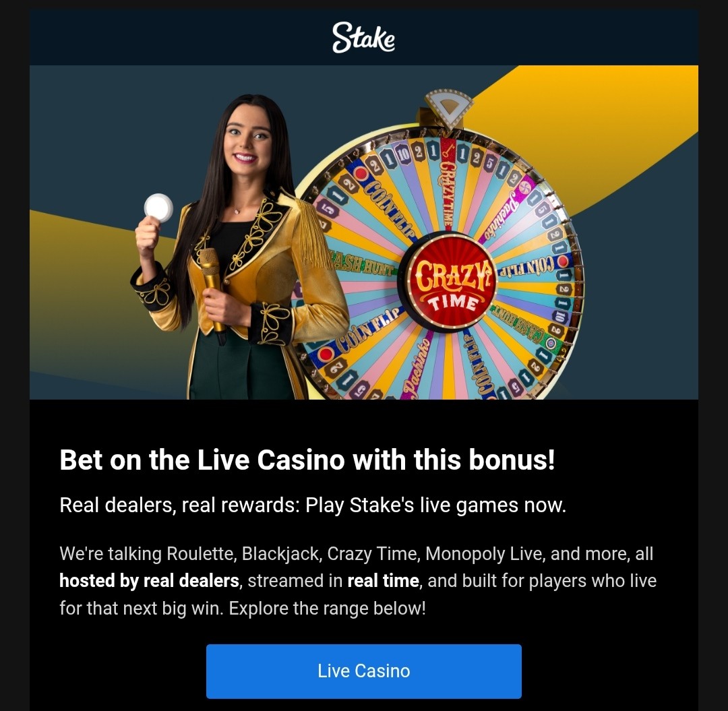Click the wheel's gold pointer flapper on top
The width and height of the screenshot is (728, 711).
coord(448,108)
